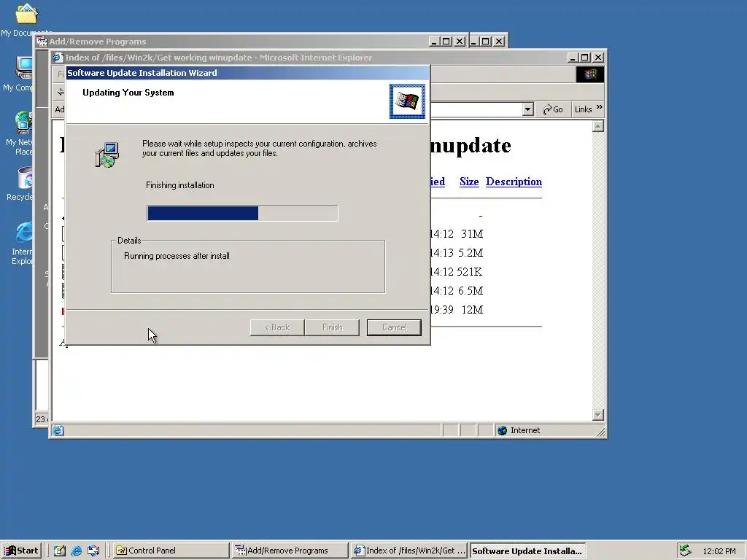Click the 'Updating Your System' heading
The image size is (747, 560).
click(128, 93)
